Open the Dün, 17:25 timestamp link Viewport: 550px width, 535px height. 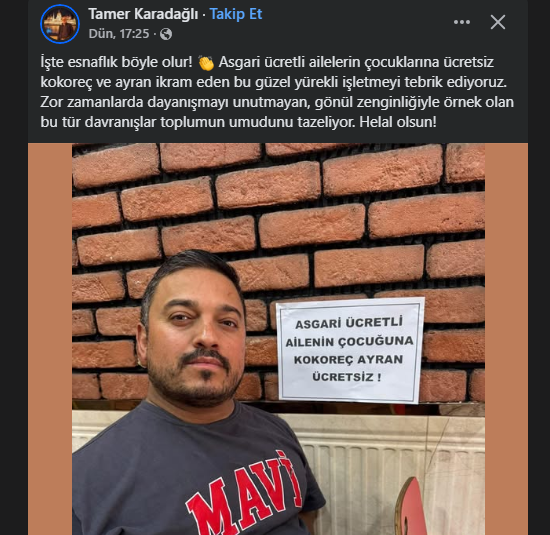click(x=119, y=34)
